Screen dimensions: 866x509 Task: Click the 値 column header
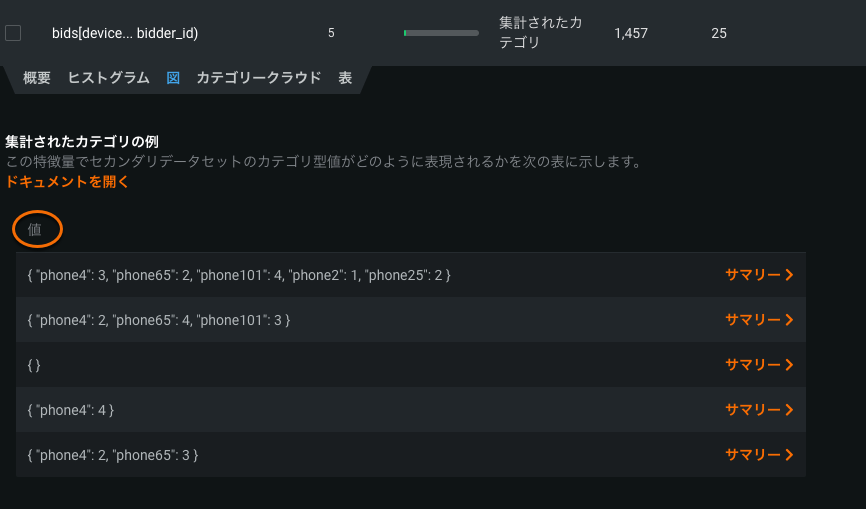pyautogui.click(x=35, y=229)
